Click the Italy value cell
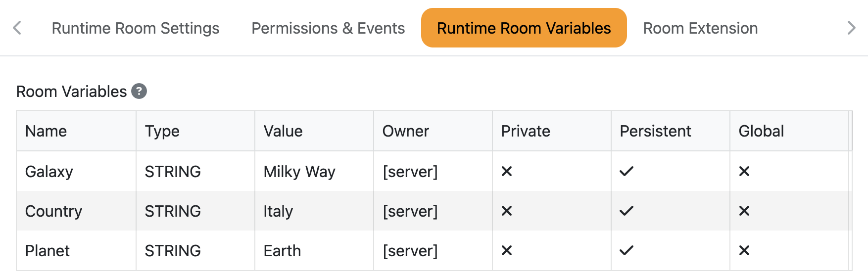The image size is (868, 279). point(314,211)
